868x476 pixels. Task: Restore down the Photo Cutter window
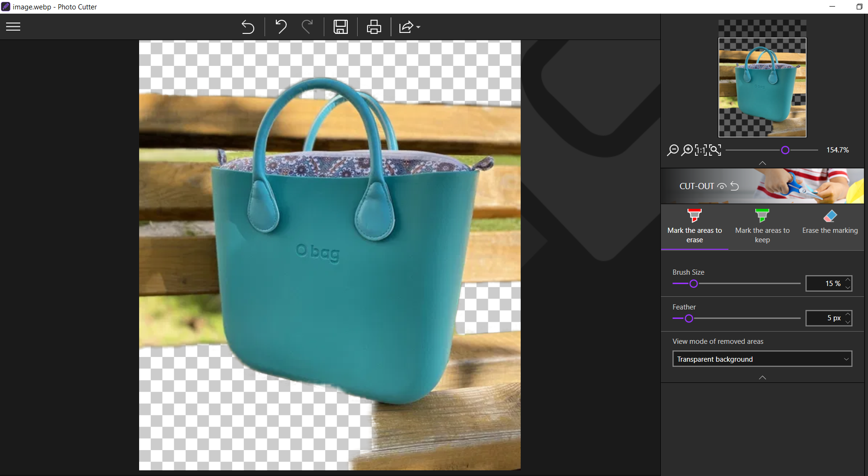[860, 7]
